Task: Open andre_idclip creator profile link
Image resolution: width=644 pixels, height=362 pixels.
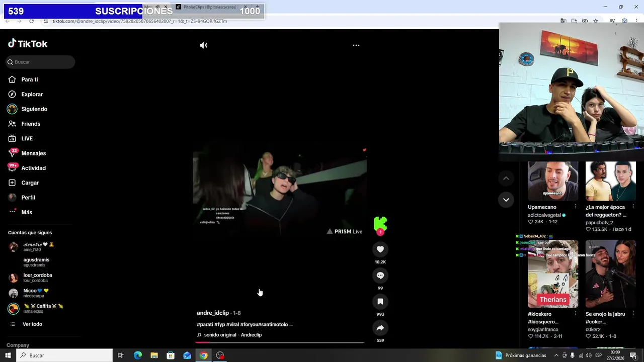Action: tap(213, 313)
